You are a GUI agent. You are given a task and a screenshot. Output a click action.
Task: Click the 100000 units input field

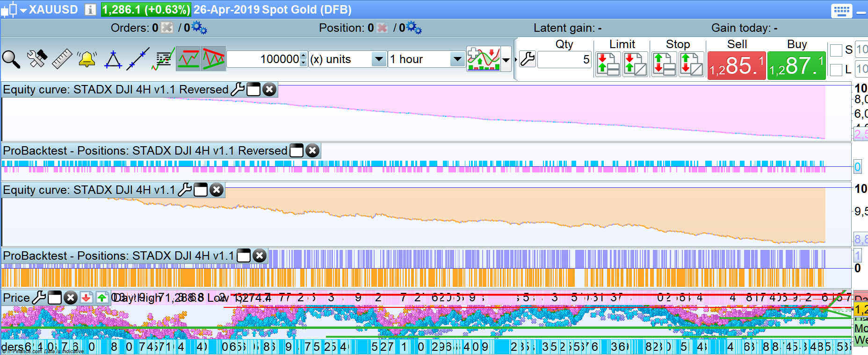pyautogui.click(x=263, y=59)
